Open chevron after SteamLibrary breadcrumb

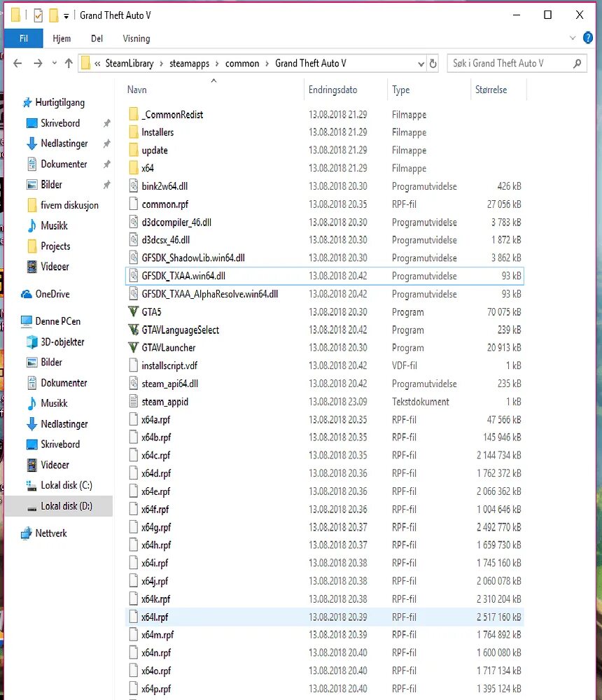tap(161, 64)
